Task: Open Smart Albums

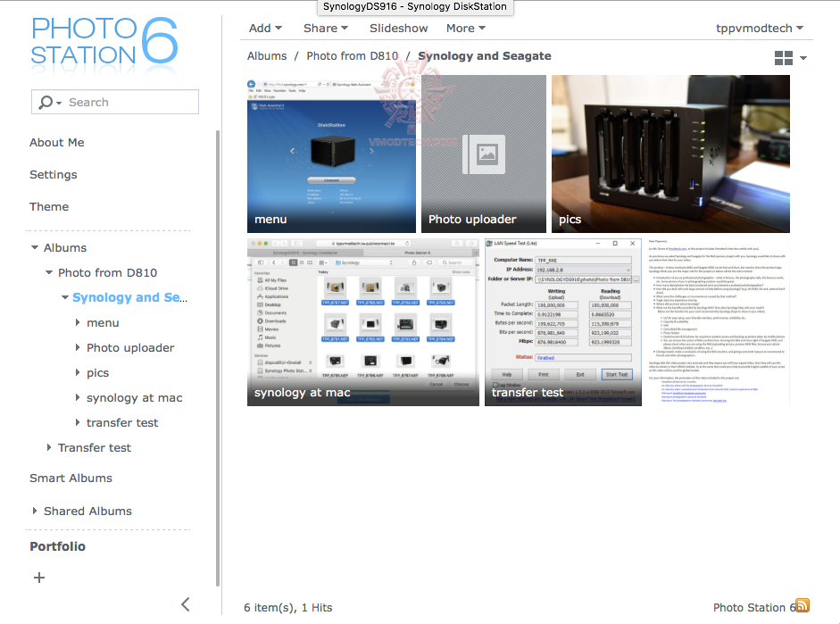Action: coord(71,478)
